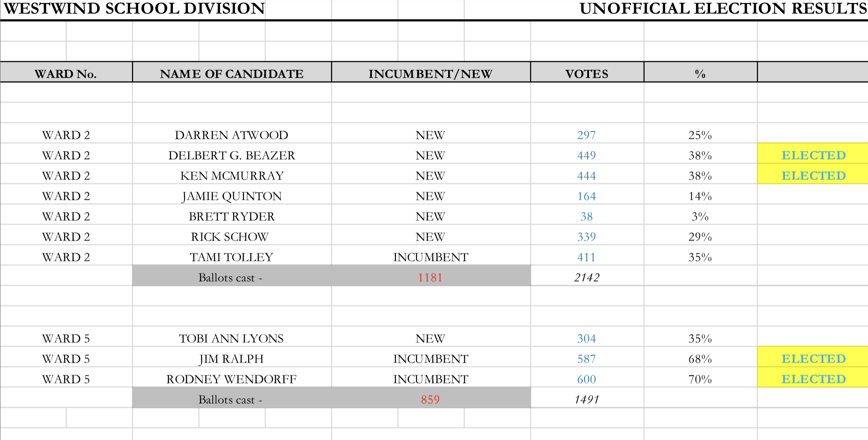Click the JAMIE QUINTON name cell

point(232,196)
